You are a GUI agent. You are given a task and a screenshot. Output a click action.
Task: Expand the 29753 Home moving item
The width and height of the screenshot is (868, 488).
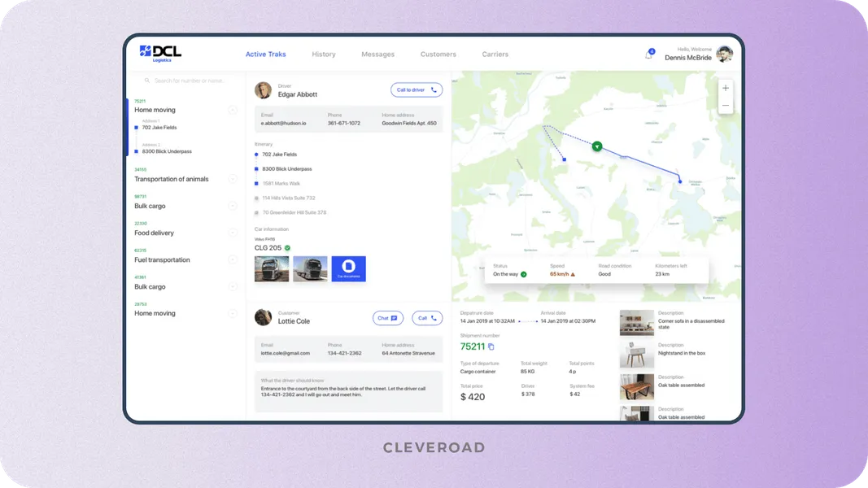(x=233, y=313)
